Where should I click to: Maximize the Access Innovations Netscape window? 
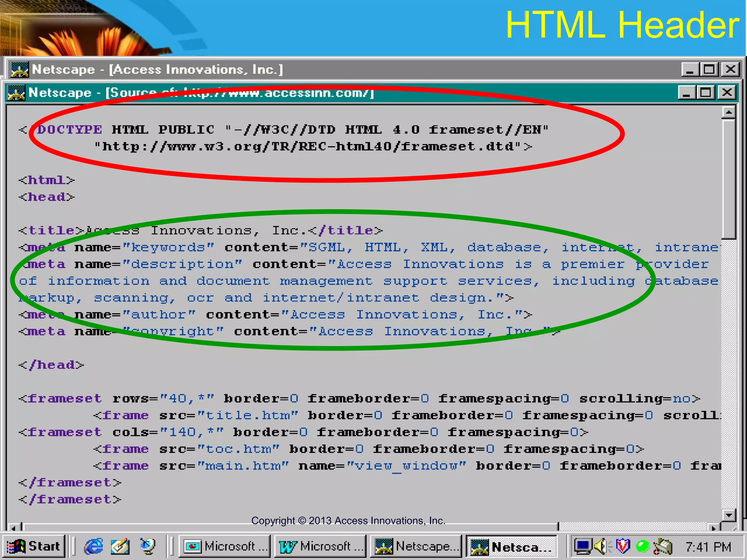click(709, 69)
